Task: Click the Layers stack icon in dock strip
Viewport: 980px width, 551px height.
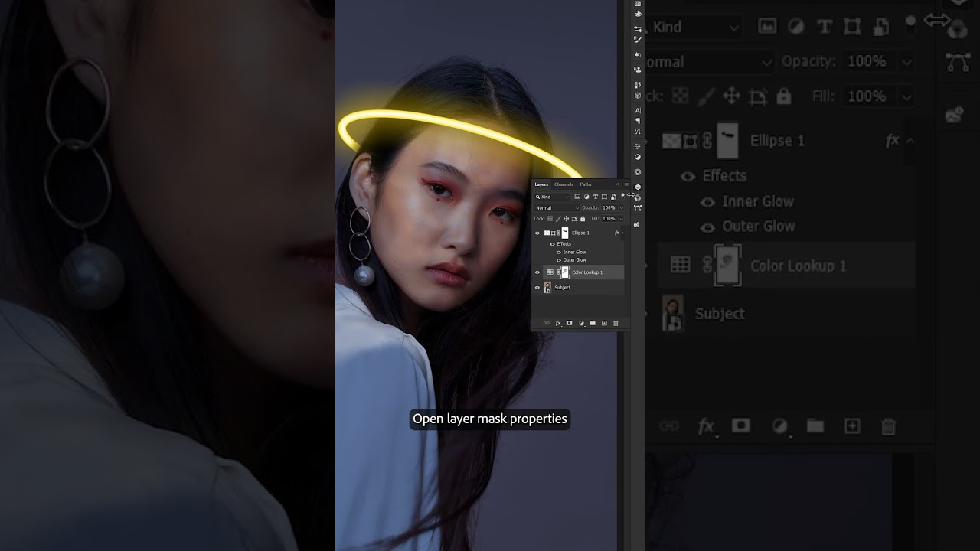Action: [x=638, y=187]
